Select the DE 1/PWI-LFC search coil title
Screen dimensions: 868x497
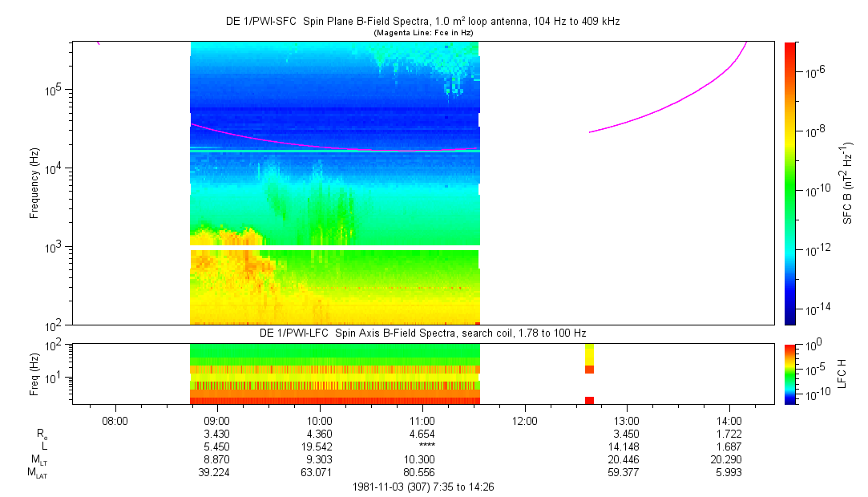(x=425, y=332)
